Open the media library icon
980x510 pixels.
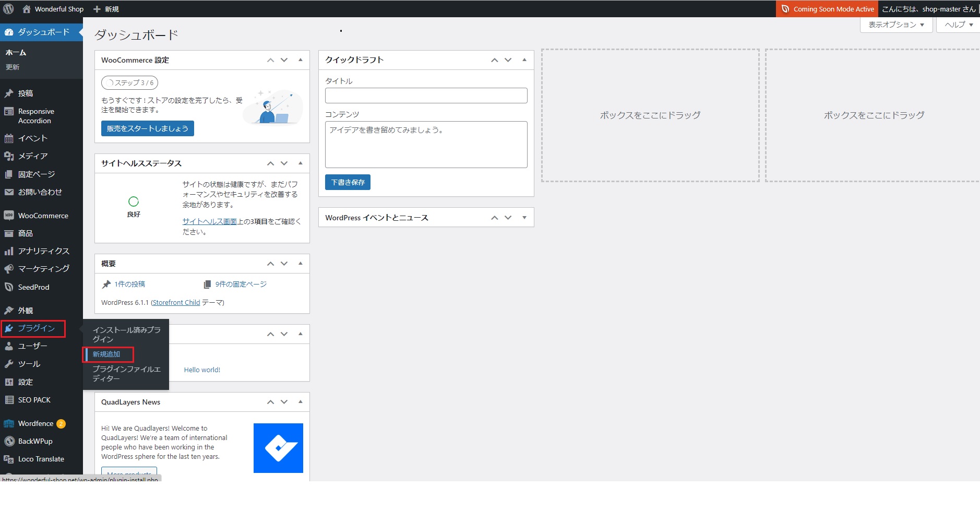coord(9,156)
